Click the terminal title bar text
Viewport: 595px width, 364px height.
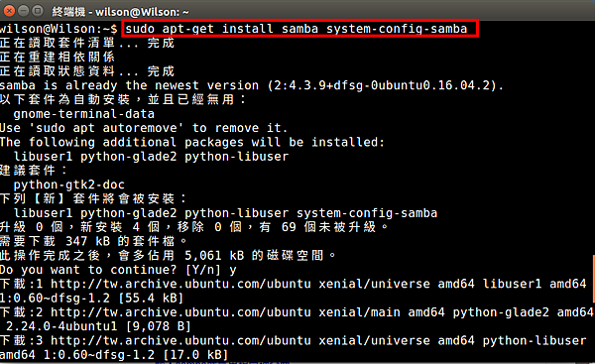120,12
